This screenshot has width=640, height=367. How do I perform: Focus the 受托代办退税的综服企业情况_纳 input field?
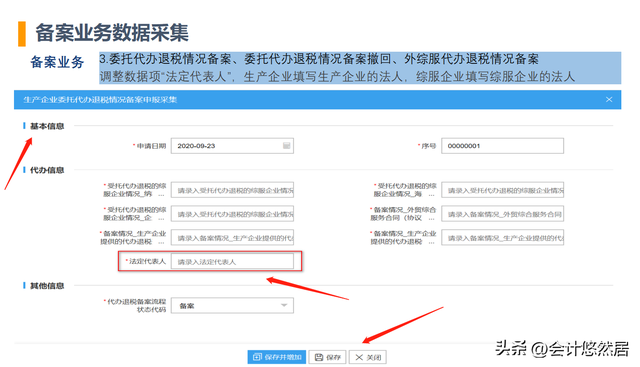pos(232,190)
